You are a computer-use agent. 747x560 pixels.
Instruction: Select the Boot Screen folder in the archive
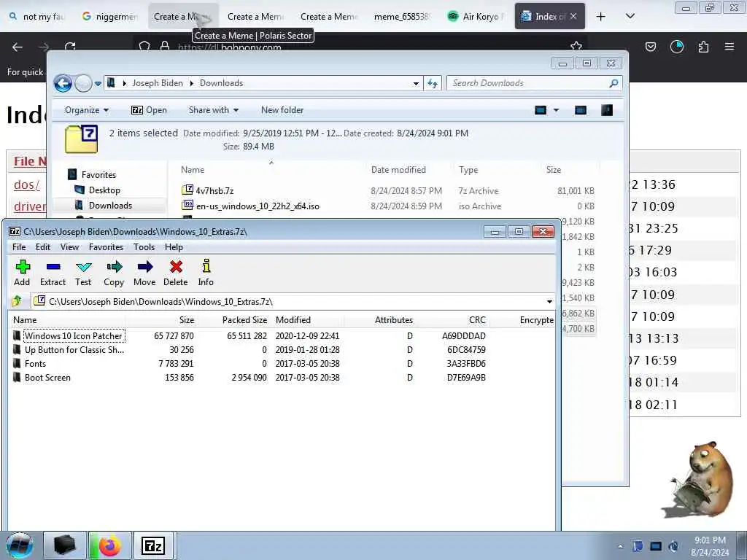pyautogui.click(x=47, y=378)
